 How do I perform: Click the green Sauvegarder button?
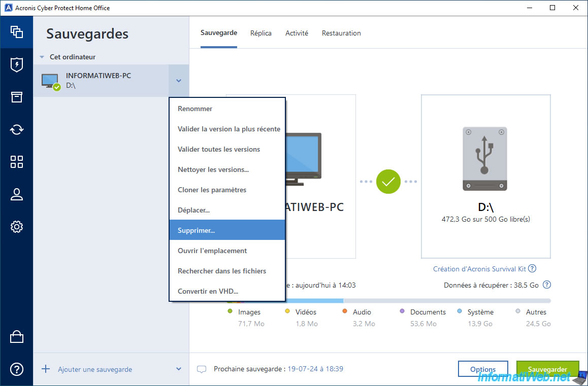[x=548, y=369]
